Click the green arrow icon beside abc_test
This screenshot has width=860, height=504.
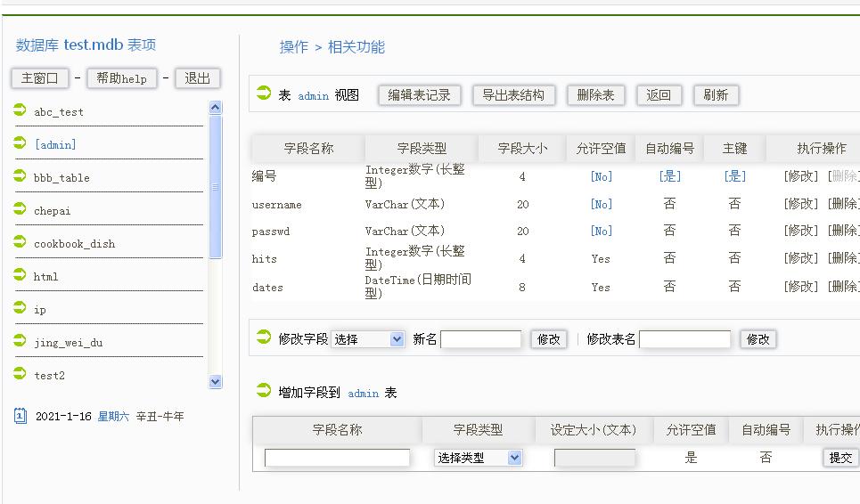pos(20,110)
